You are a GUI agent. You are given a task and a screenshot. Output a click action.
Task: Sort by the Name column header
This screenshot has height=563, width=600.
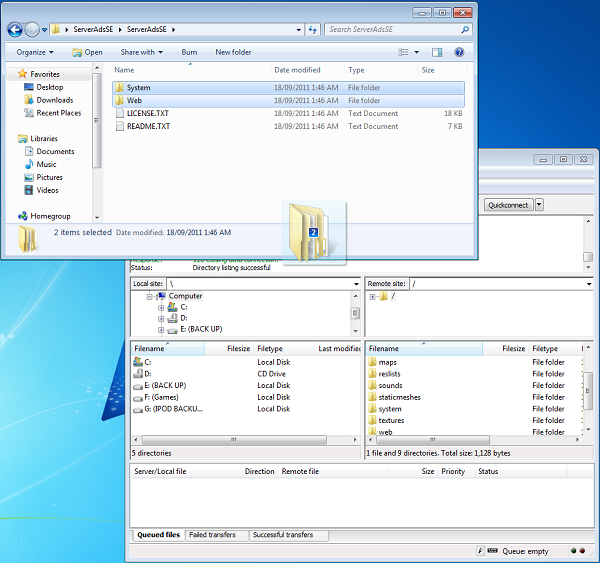coord(191,70)
